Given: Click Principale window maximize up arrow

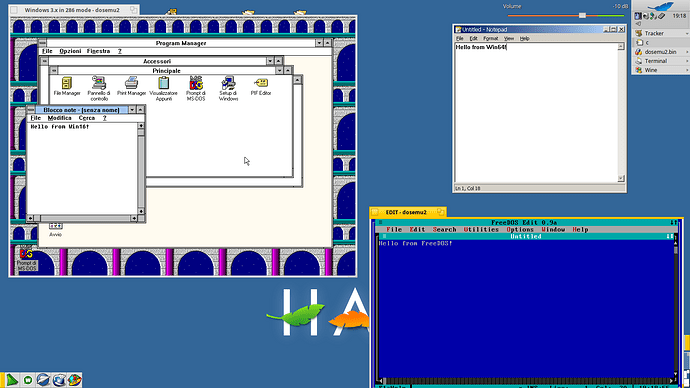Looking at the screenshot, I should (287, 70).
